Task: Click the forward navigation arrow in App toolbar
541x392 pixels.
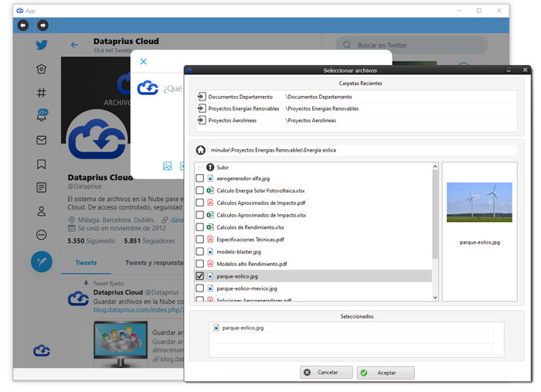Action: pyautogui.click(x=43, y=26)
